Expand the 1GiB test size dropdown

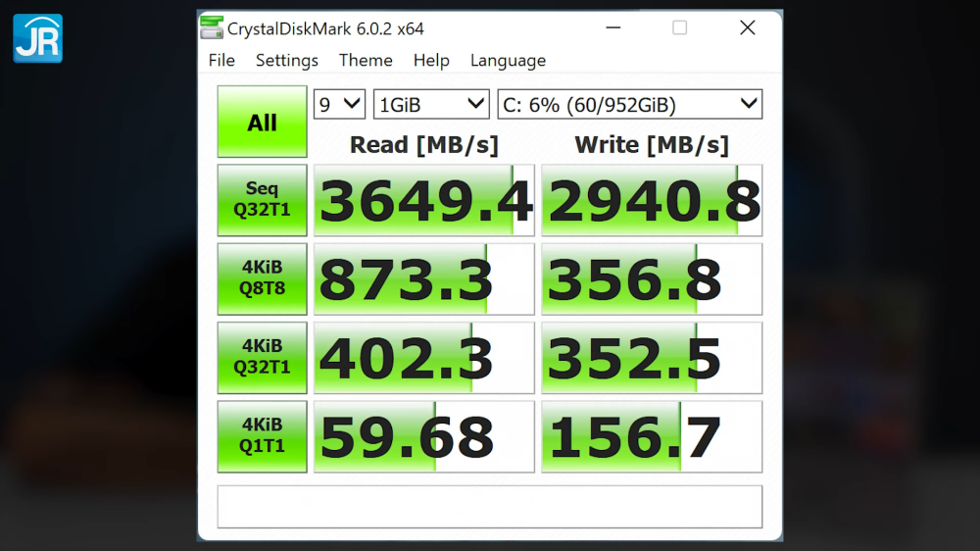click(431, 105)
